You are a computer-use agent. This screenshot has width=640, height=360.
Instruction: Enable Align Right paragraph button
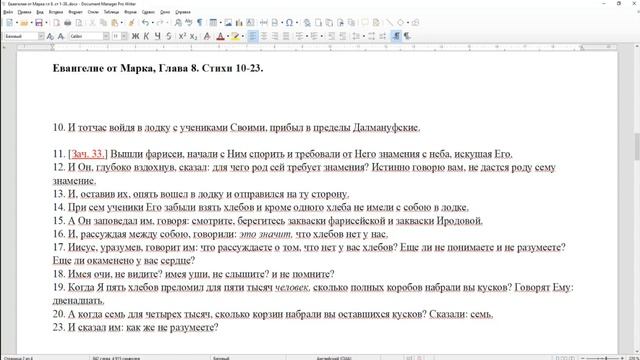pyautogui.click(x=275, y=36)
